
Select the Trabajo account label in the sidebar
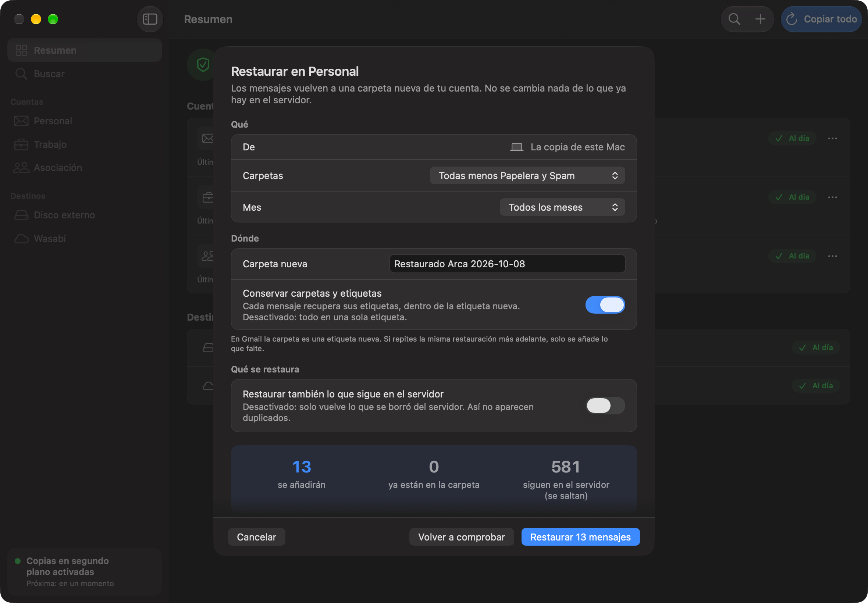tap(50, 144)
